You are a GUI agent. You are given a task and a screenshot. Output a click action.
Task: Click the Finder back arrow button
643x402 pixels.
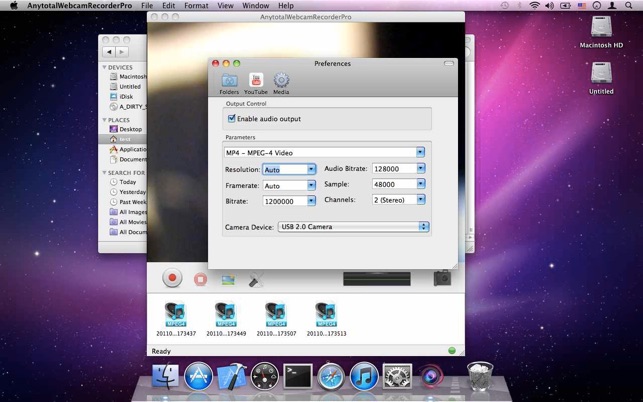pos(109,52)
